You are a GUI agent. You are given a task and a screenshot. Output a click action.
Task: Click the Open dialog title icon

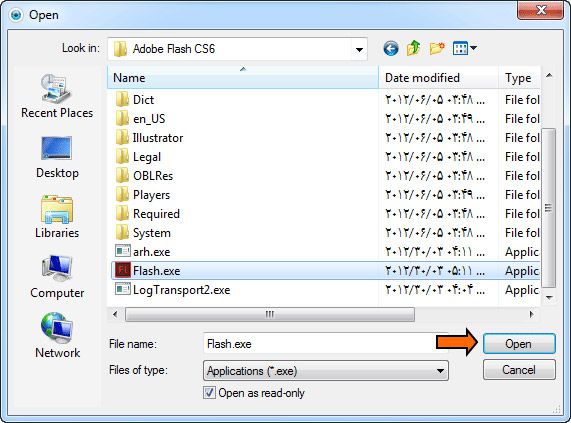16,15
